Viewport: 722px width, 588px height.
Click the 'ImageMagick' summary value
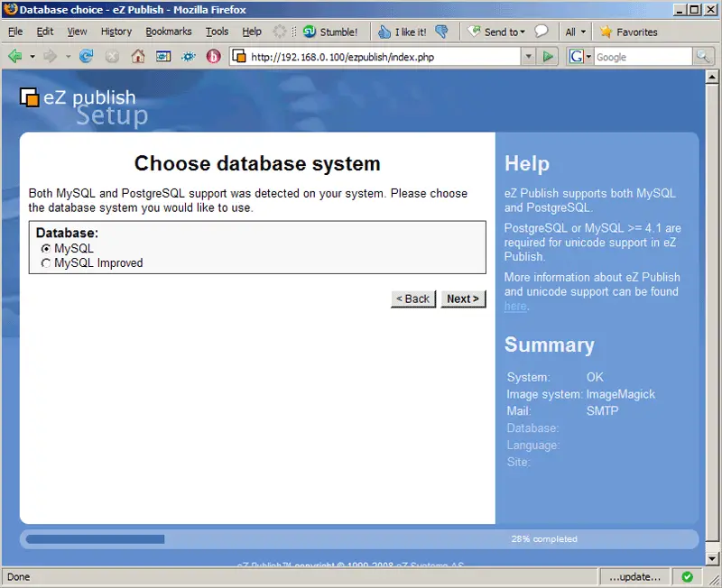click(621, 394)
